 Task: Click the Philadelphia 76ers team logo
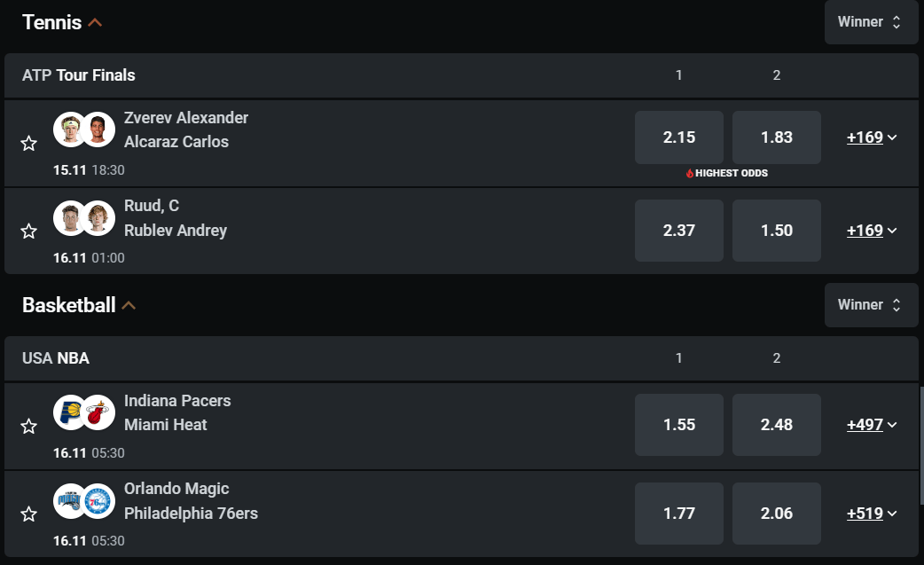(99, 501)
